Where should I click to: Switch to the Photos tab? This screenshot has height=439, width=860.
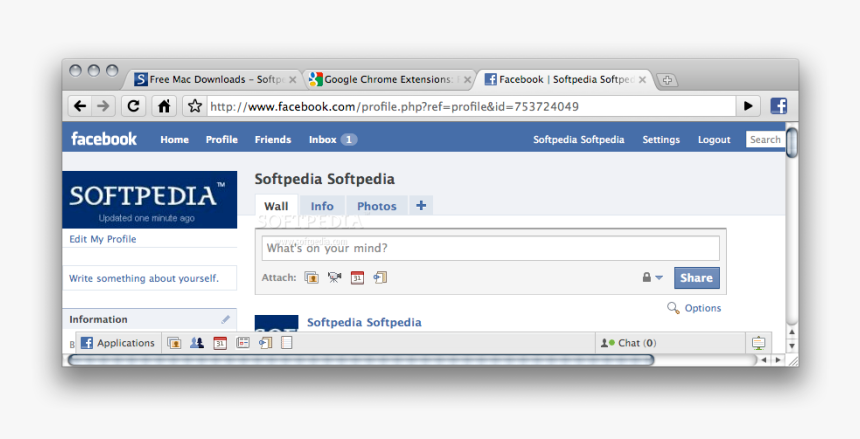pyautogui.click(x=377, y=206)
